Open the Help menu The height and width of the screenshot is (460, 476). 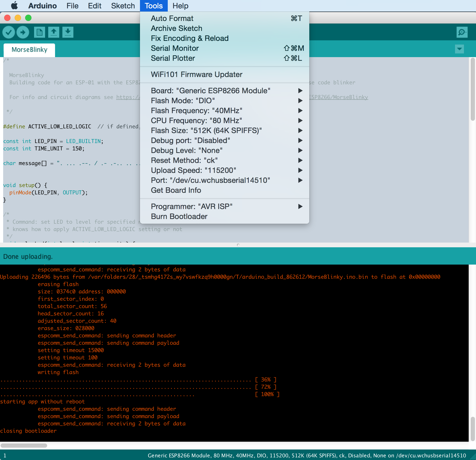pyautogui.click(x=180, y=6)
